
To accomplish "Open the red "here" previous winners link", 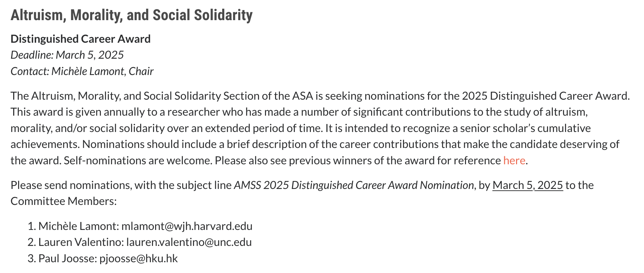I will 514,160.
